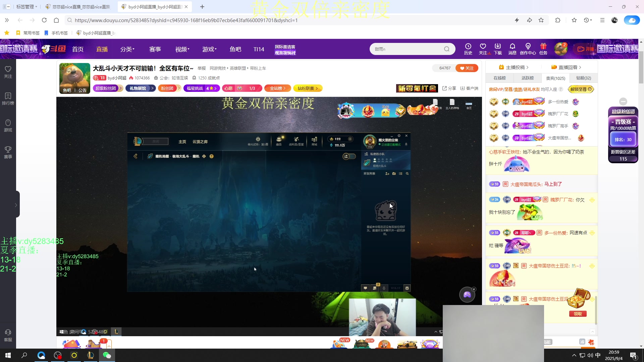Expand the 全站榜 orange pill

click(x=278, y=88)
